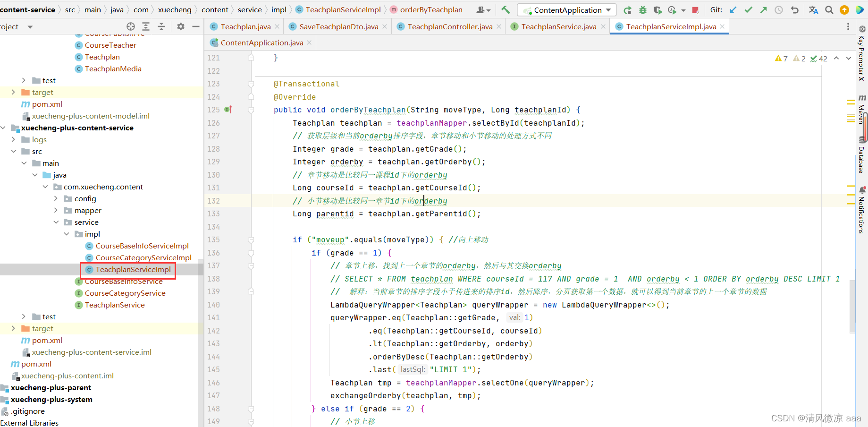
Task: Open the Key Promoter X tool window
Action: (862, 53)
